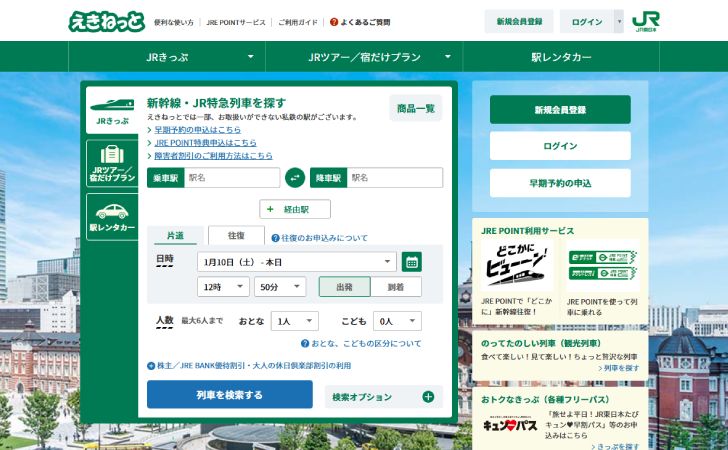Screen dimensions: 728x450
Task: Toggle time type to 出発
Action: coord(344,287)
